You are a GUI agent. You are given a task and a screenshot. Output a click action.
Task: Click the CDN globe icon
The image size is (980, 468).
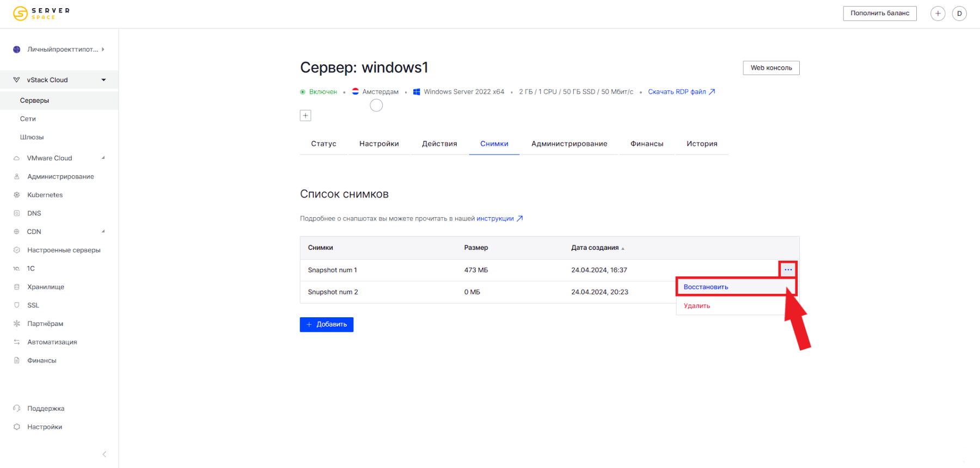point(16,232)
